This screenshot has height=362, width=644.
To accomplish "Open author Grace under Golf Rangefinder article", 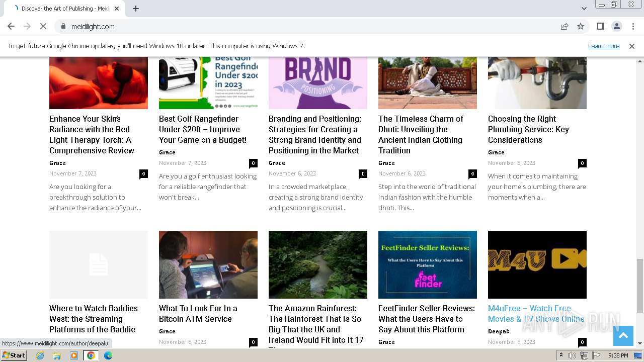I will tap(167, 152).
